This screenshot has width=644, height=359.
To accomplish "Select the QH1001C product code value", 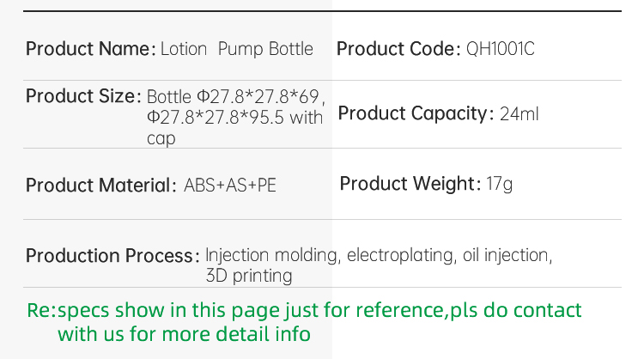I will 501,49.
